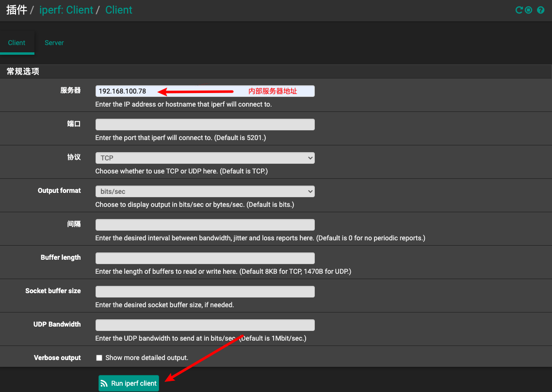The width and height of the screenshot is (552, 392).
Task: Switch to the Server tab
Action: point(54,43)
